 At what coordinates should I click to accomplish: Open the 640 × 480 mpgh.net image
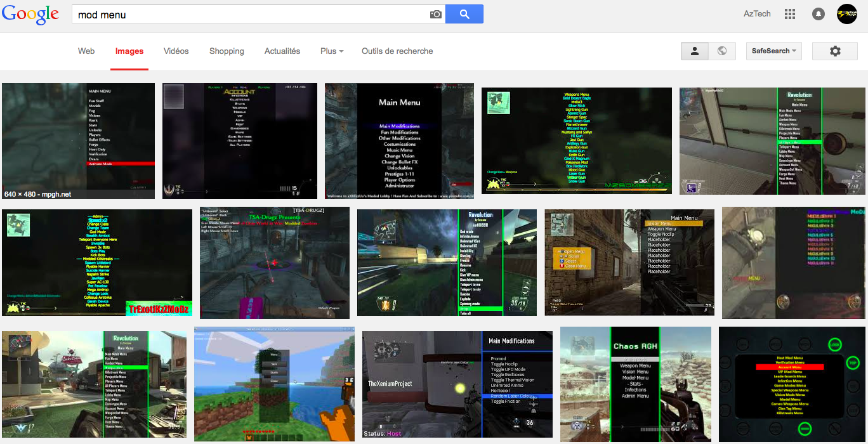79,141
